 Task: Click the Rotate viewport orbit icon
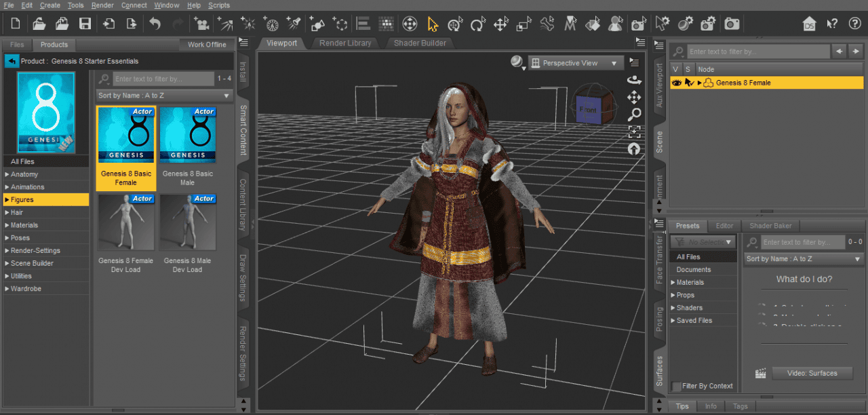[x=634, y=81]
